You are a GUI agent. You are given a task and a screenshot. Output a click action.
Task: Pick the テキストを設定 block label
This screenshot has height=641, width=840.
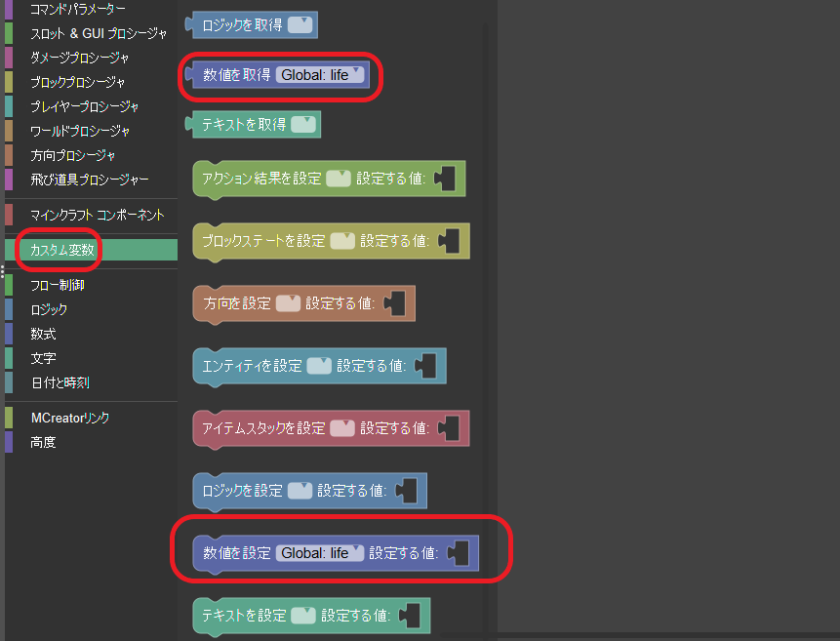(244, 616)
